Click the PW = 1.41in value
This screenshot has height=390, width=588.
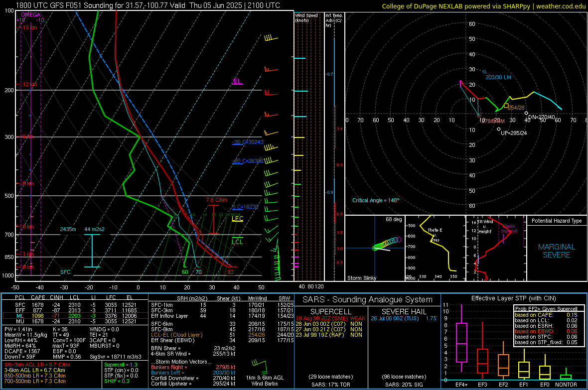click(18, 329)
